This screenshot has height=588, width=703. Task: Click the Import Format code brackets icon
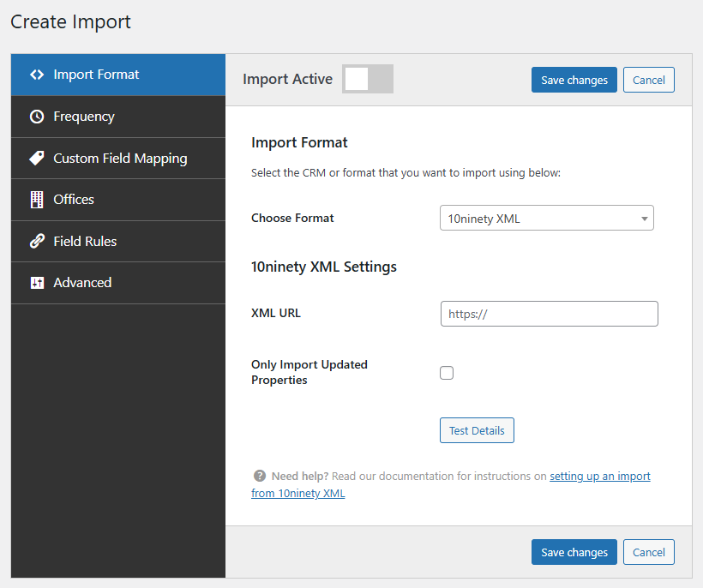click(36, 75)
